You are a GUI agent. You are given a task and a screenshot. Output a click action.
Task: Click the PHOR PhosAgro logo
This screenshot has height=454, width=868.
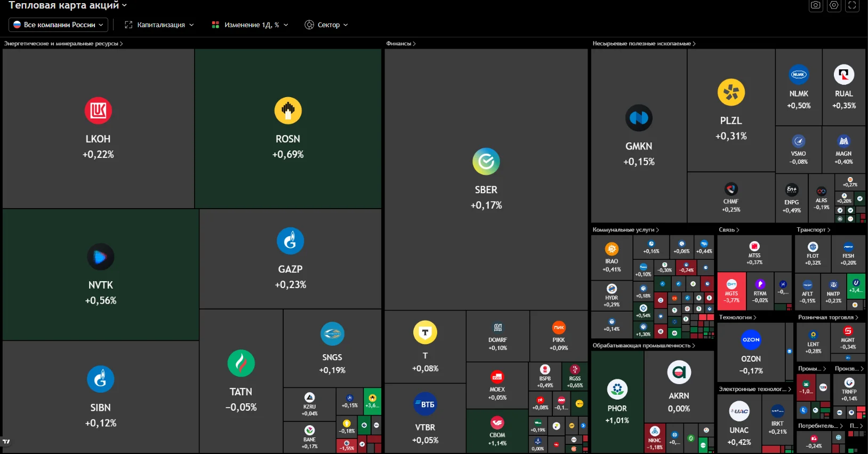click(x=617, y=389)
